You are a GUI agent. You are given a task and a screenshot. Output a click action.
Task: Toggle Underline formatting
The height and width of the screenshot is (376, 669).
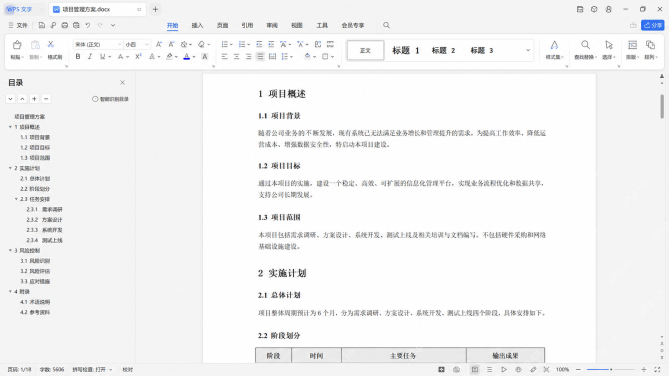102,57
